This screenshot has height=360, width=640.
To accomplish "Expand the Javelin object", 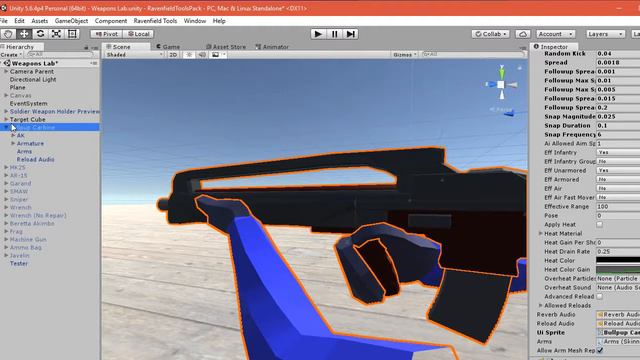I will coord(6,256).
